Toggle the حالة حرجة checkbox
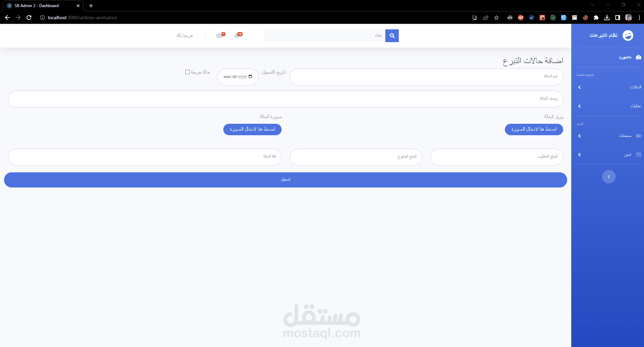Screen dimensions: 644x347 tap(187, 72)
